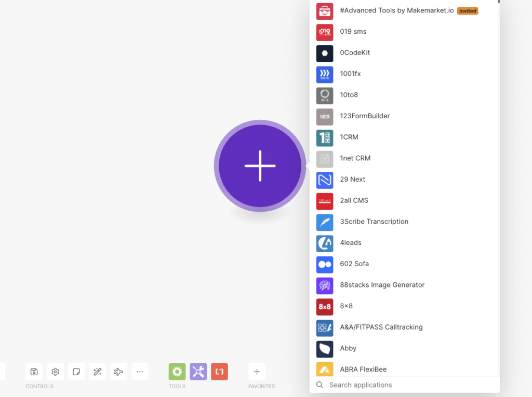Click the airplane explain flow icon

coord(118,372)
